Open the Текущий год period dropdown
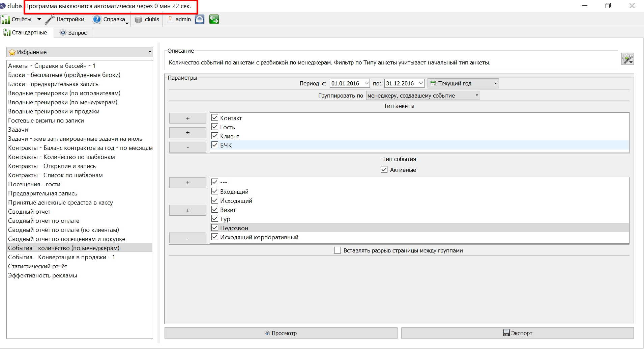The height and width of the screenshot is (349, 644). [463, 83]
